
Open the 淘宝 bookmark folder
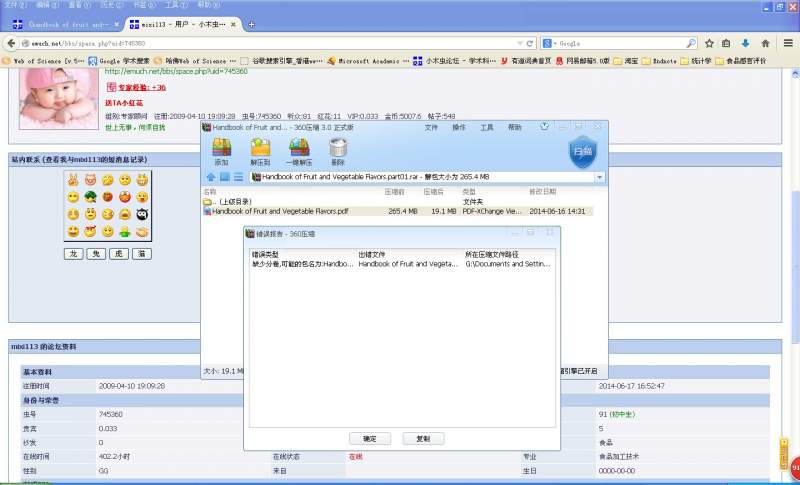click(626, 61)
